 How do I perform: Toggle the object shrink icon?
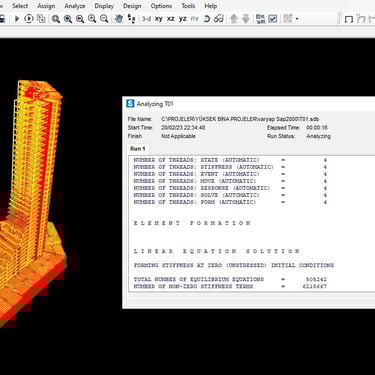[x=260, y=19]
